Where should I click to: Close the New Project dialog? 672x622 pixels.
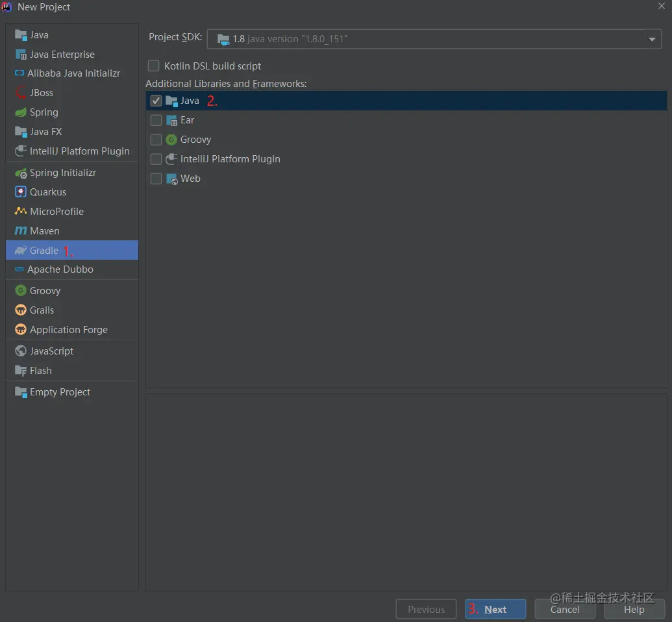(661, 6)
